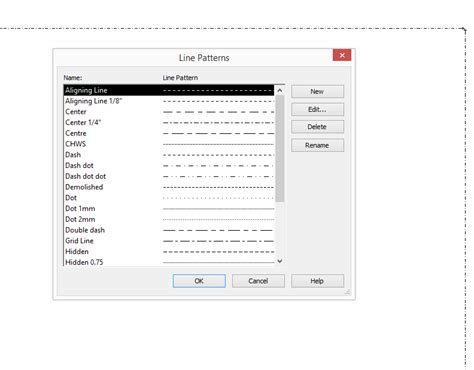Viewport: 474px width, 370px height.
Task: Open the Edit... line pattern button
Action: click(x=317, y=109)
